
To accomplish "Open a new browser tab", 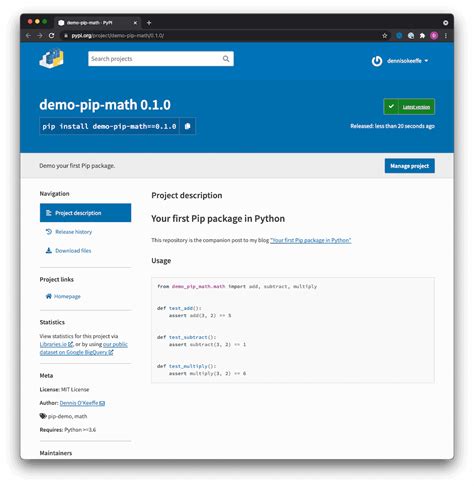I will point(149,23).
